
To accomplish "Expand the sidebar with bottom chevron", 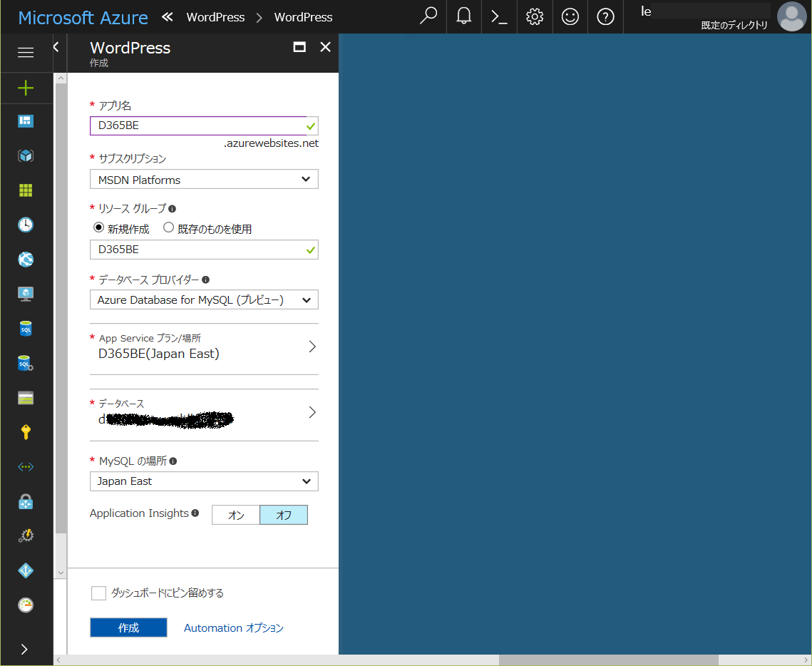I will [24, 649].
